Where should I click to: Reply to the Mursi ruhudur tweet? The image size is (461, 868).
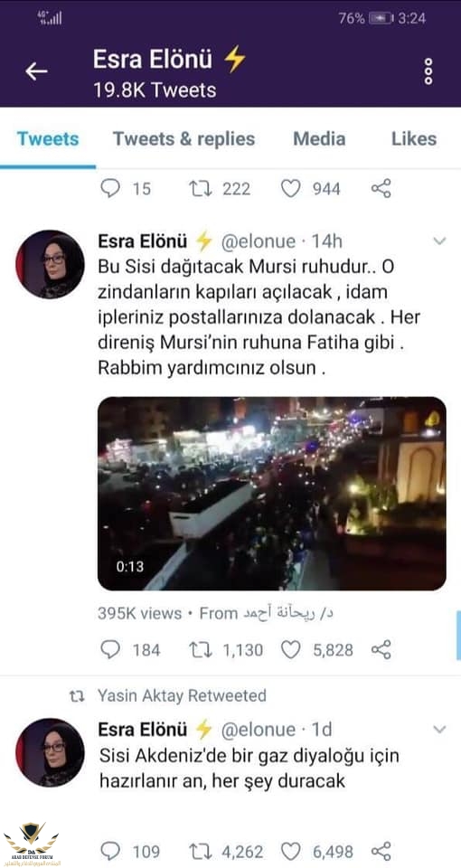110,649
